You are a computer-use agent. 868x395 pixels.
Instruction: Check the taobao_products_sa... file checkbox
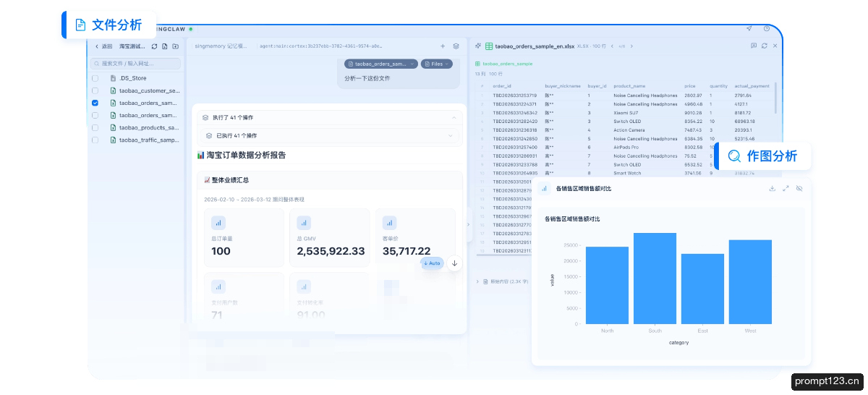tap(95, 127)
